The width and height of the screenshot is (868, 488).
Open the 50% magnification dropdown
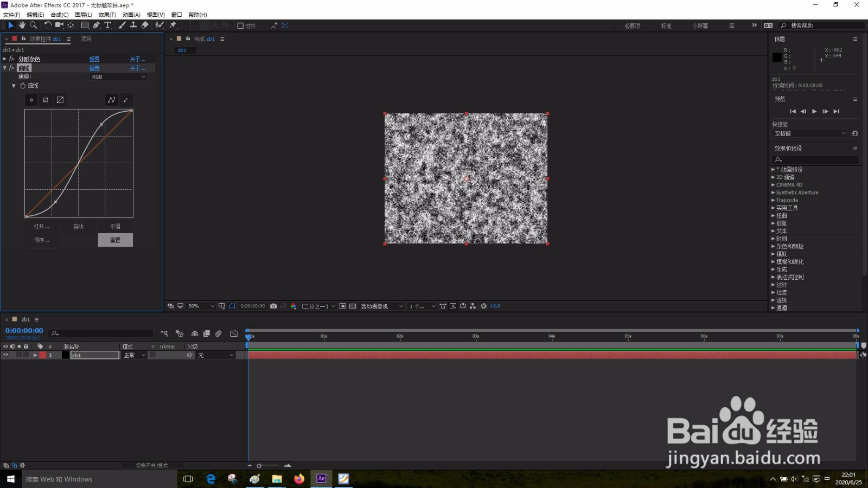pyautogui.click(x=201, y=306)
